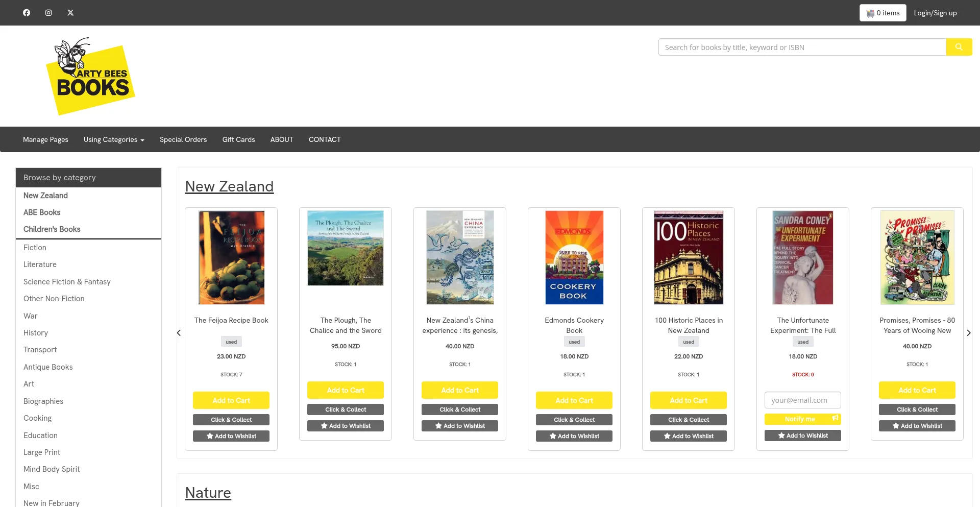Expand the Using Categories dropdown

click(x=114, y=139)
